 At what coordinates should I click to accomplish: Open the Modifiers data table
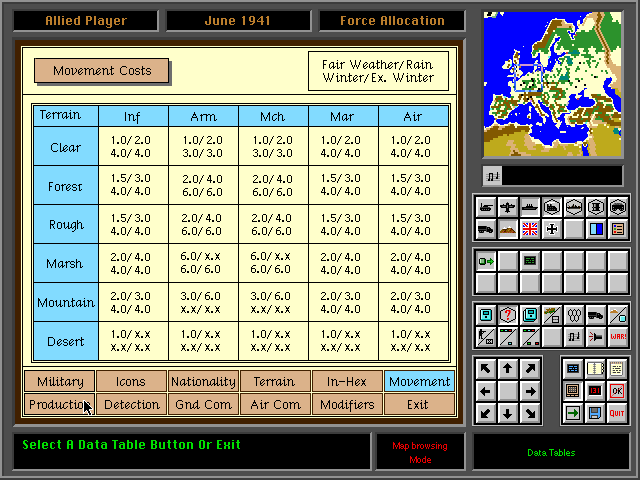pyautogui.click(x=347, y=404)
